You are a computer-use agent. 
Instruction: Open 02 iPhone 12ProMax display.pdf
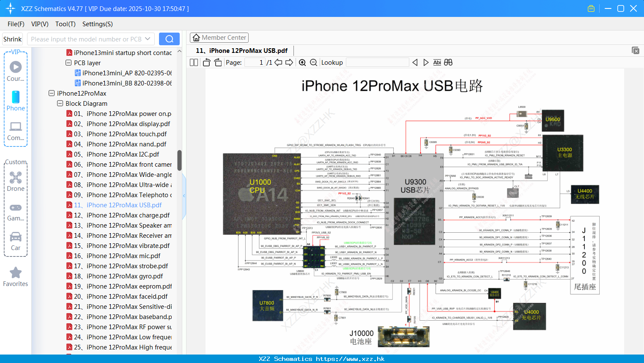tap(118, 124)
